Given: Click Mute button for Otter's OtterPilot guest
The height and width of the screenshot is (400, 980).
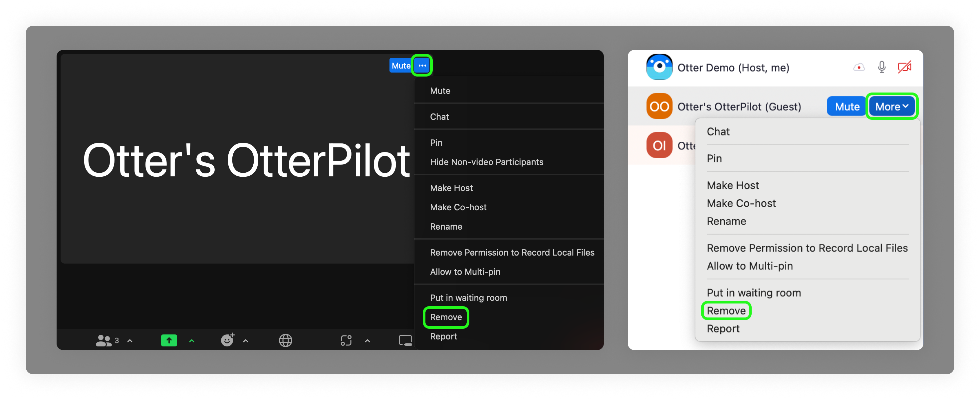Looking at the screenshot, I should click(847, 106).
